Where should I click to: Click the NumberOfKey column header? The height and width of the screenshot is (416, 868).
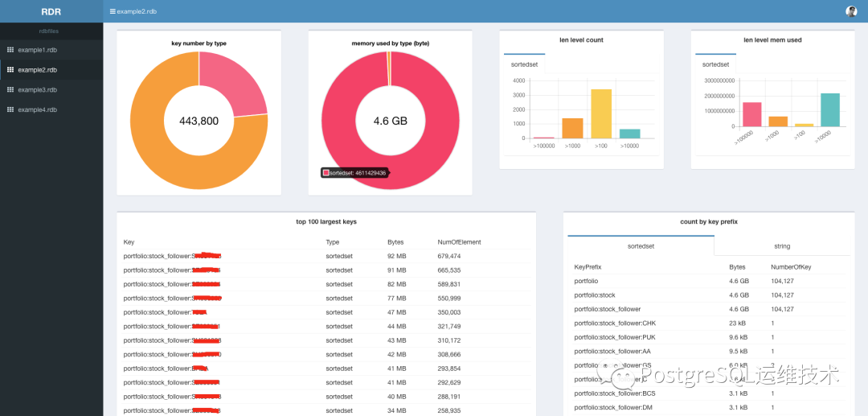point(791,267)
